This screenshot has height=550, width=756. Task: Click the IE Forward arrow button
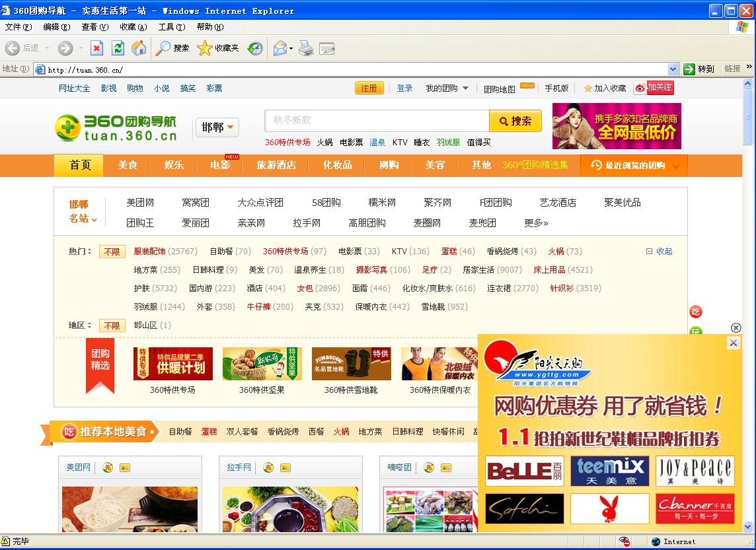65,48
